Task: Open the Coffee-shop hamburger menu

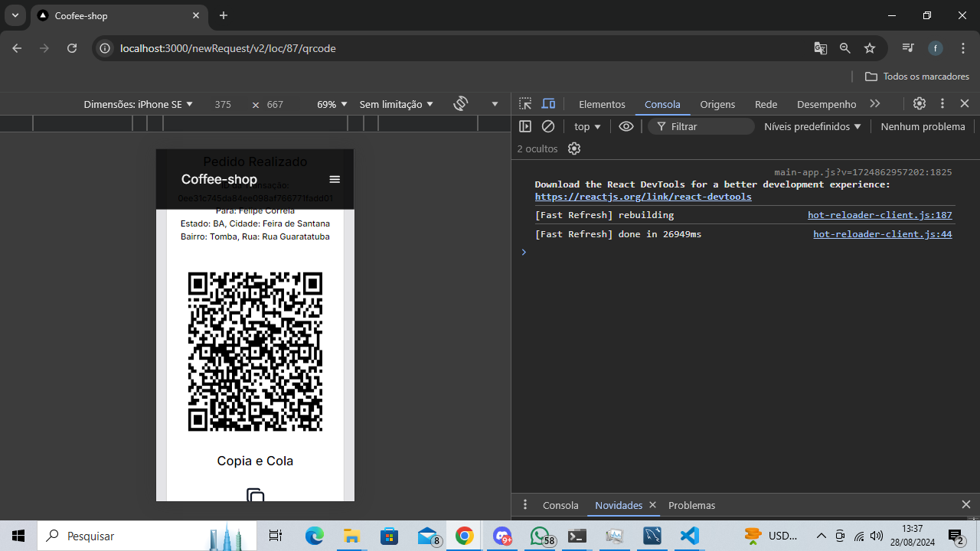Action: pyautogui.click(x=335, y=179)
